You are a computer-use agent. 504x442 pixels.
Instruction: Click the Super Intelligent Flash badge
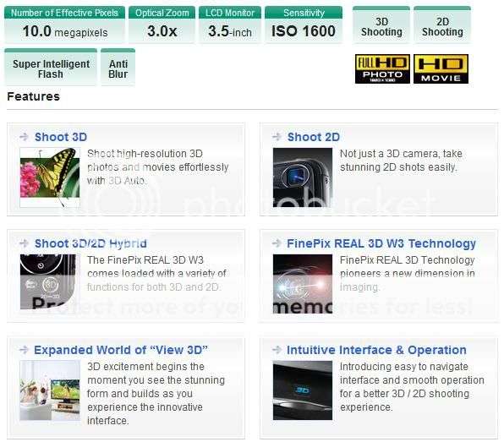tap(51, 67)
